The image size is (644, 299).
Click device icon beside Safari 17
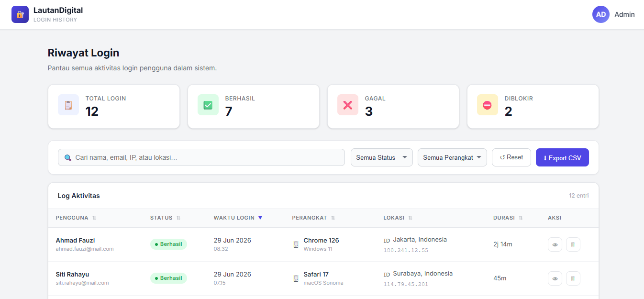tap(296, 278)
